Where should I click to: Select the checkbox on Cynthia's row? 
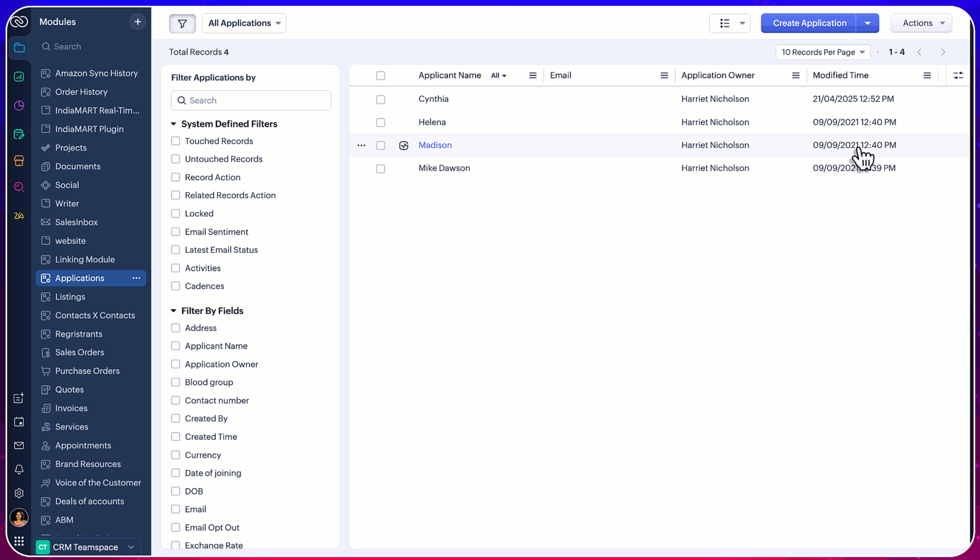[x=380, y=99]
